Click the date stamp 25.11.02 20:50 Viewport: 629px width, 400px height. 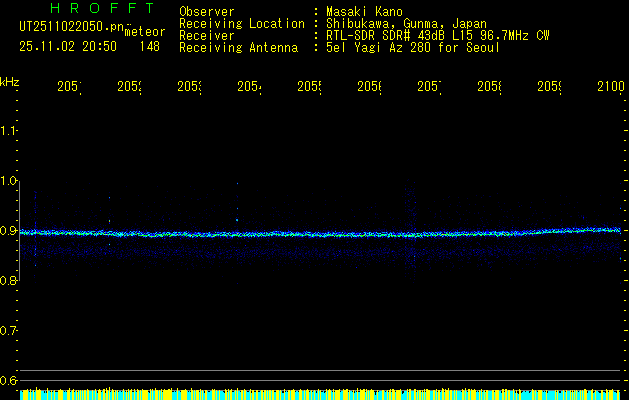(67, 46)
